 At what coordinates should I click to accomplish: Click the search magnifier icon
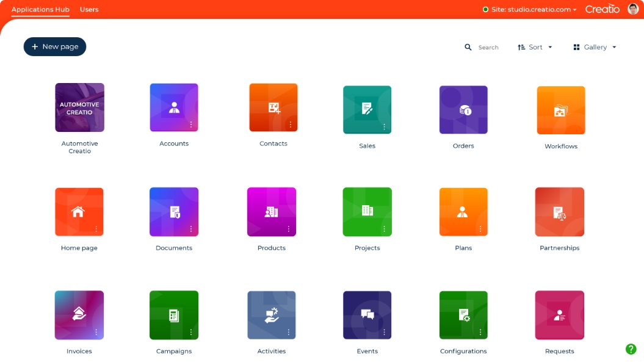468,47
